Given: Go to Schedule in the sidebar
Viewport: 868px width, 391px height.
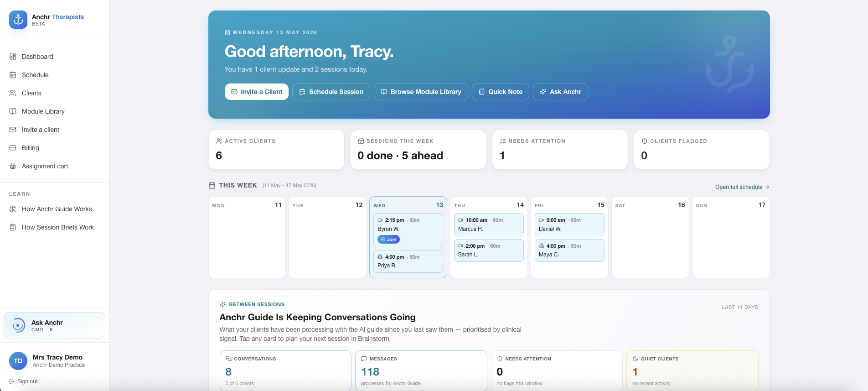Looking at the screenshot, I should (x=54, y=75).
